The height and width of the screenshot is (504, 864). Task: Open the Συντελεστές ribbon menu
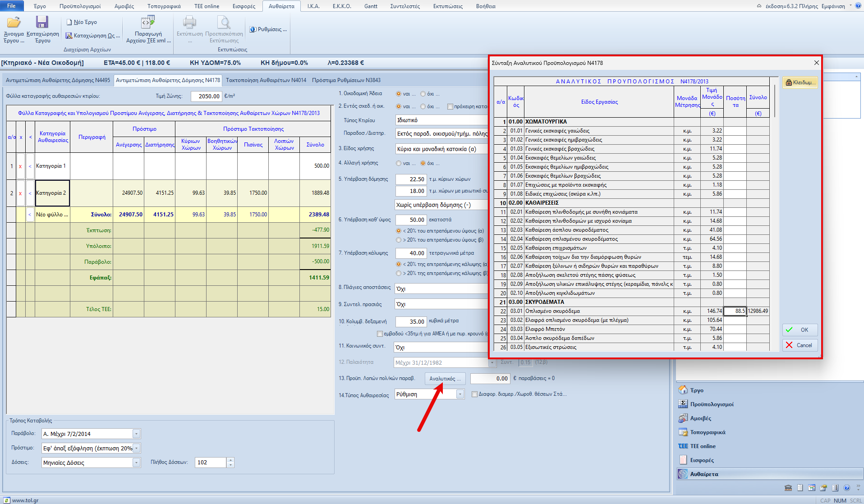(404, 6)
